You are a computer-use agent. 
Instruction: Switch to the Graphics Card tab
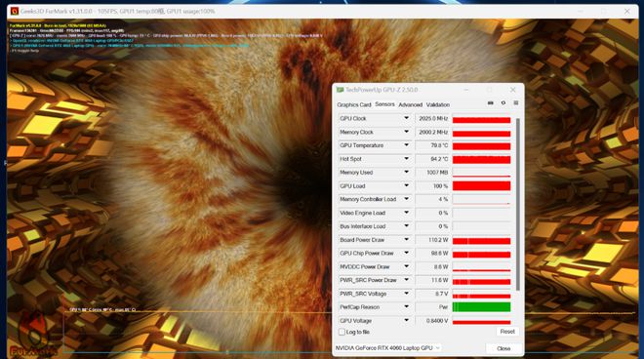click(x=354, y=104)
